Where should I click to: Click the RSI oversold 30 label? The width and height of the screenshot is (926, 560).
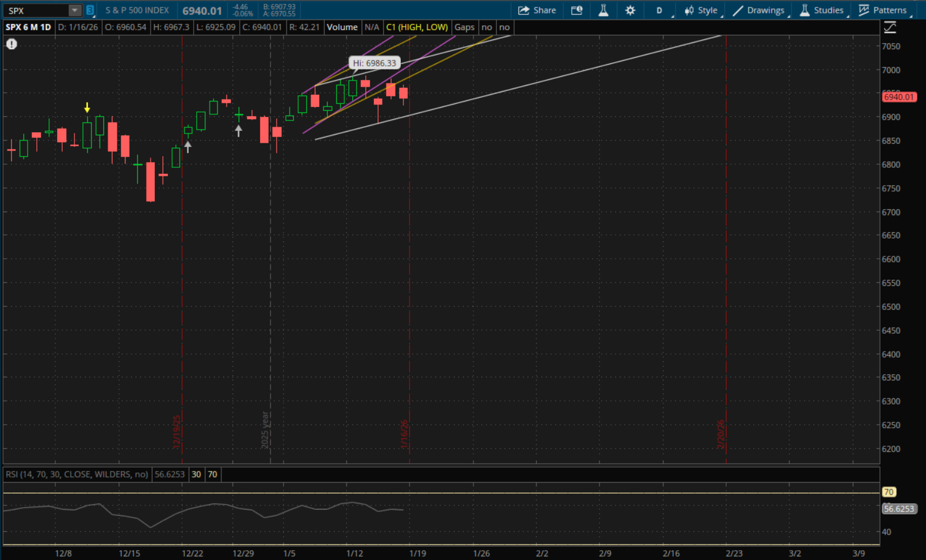point(196,475)
